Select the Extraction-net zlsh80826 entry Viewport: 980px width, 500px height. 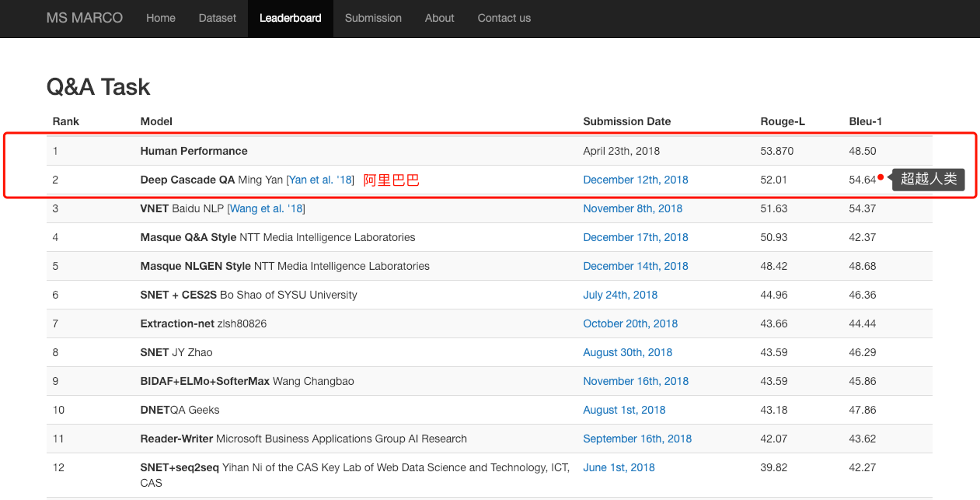click(x=203, y=323)
